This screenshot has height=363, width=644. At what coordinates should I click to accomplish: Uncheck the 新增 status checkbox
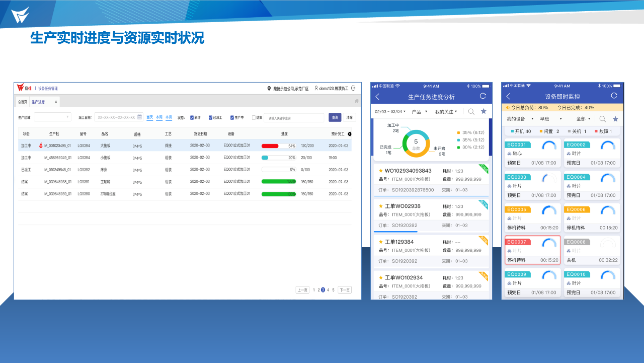coord(192,118)
